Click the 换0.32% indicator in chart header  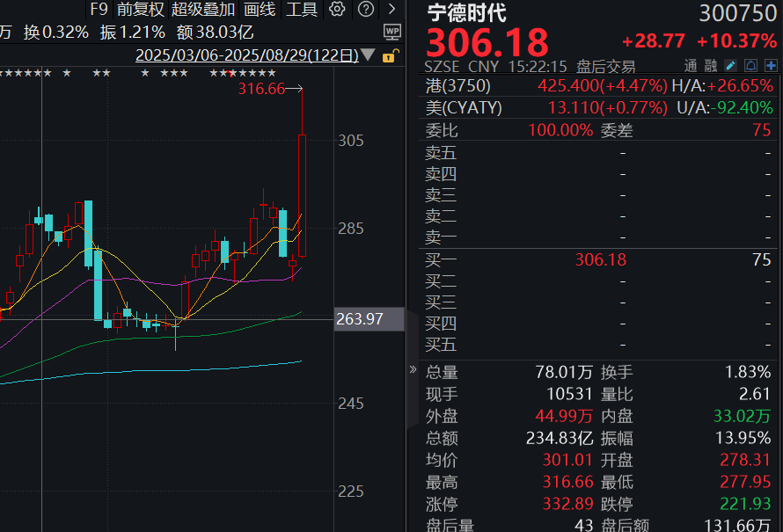(56, 33)
